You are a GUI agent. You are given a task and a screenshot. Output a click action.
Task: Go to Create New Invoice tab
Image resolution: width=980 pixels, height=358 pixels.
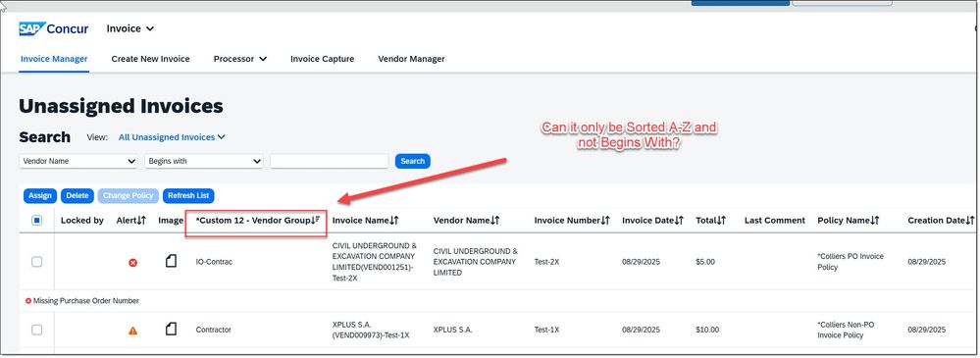click(151, 59)
